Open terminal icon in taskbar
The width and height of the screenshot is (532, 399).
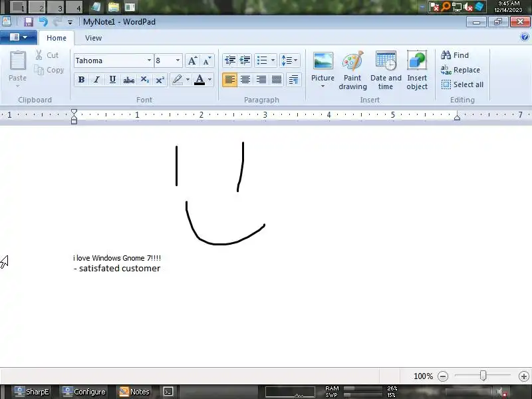click(x=168, y=392)
